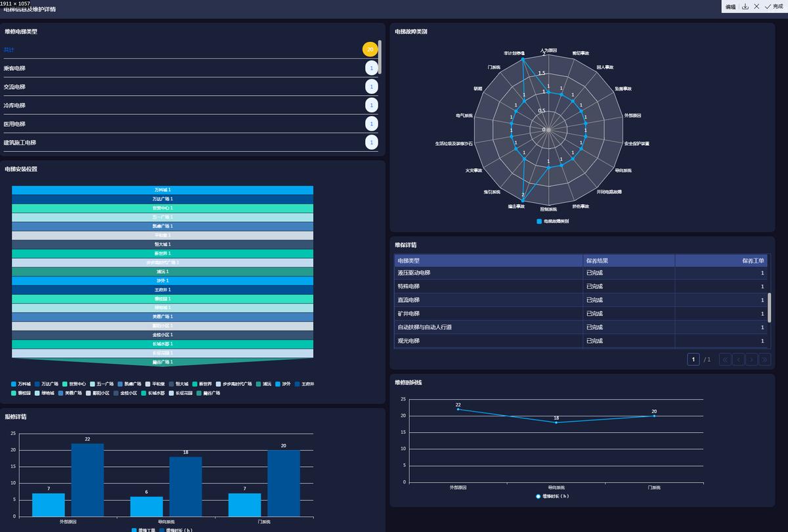
Task: Click the 编辑 edit button
Action: click(x=730, y=7)
